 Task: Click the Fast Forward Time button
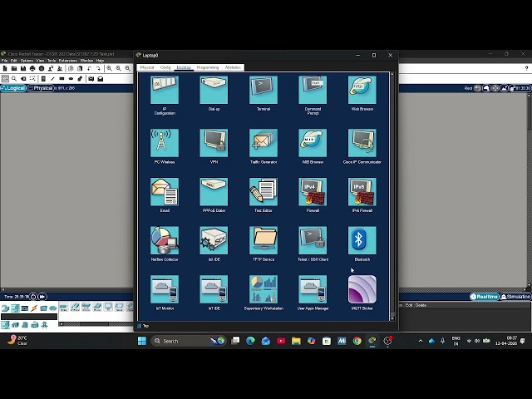(42, 297)
